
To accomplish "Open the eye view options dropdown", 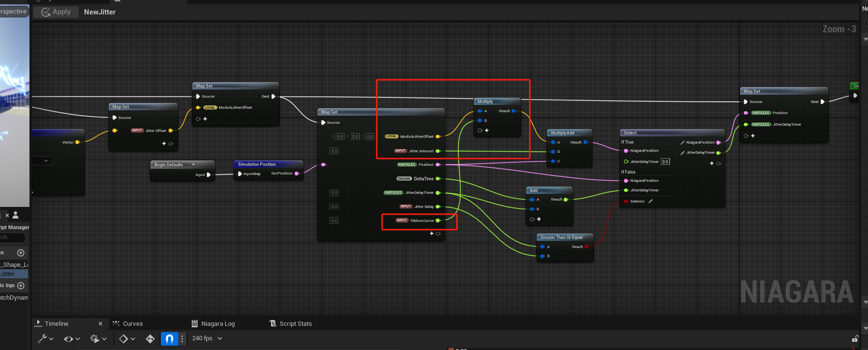I will pos(71,339).
